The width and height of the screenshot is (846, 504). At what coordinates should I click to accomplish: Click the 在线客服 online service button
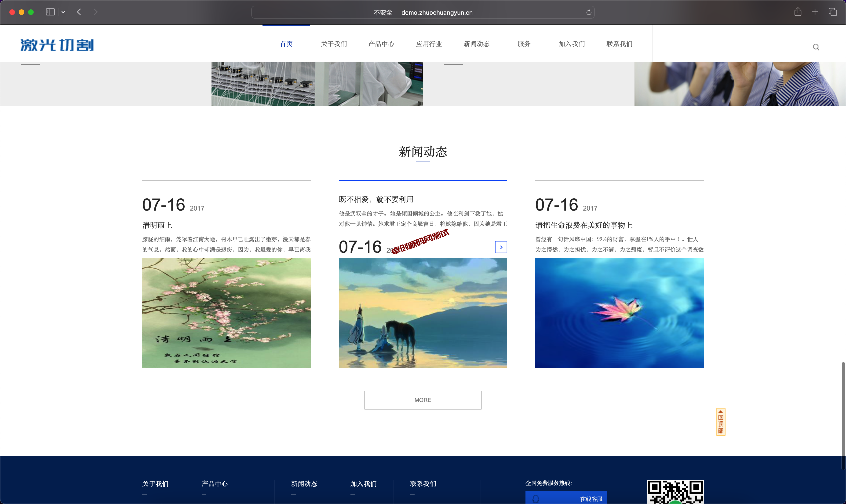pyautogui.click(x=566, y=497)
